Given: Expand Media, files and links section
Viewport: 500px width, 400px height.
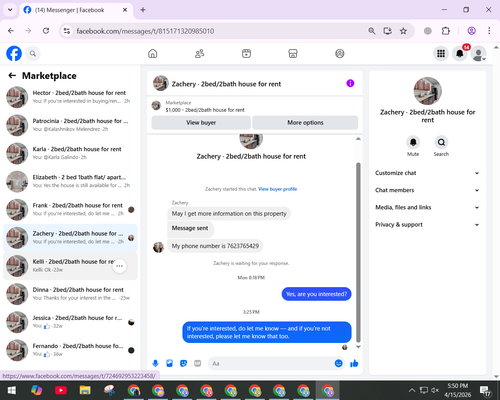Looking at the screenshot, I should (x=427, y=207).
